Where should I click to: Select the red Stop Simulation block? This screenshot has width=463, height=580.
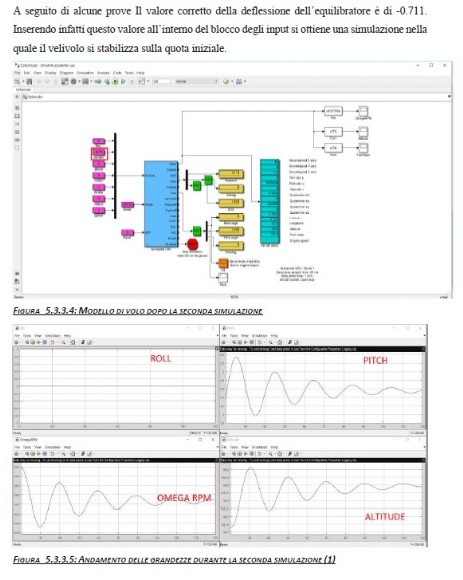[x=193, y=245]
